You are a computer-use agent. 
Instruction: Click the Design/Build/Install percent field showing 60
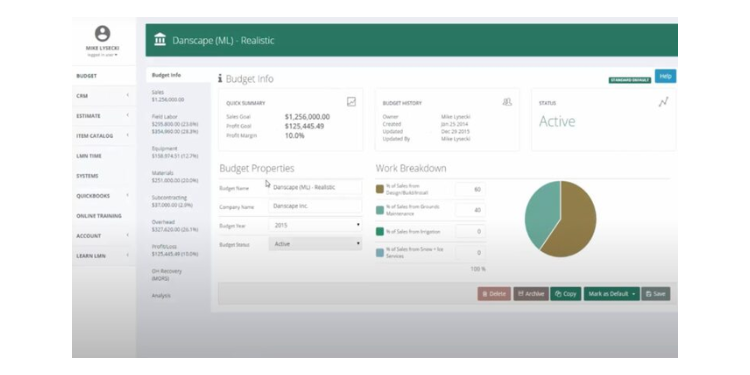[470, 189]
